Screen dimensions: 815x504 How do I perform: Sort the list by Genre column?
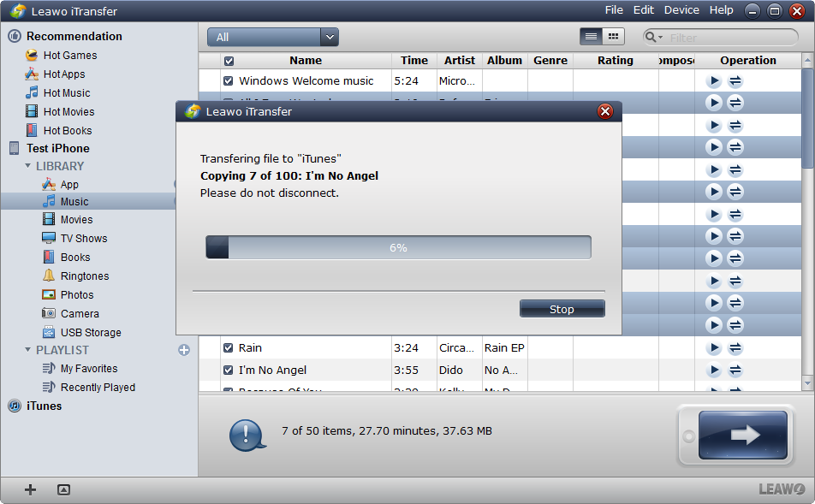pyautogui.click(x=550, y=61)
